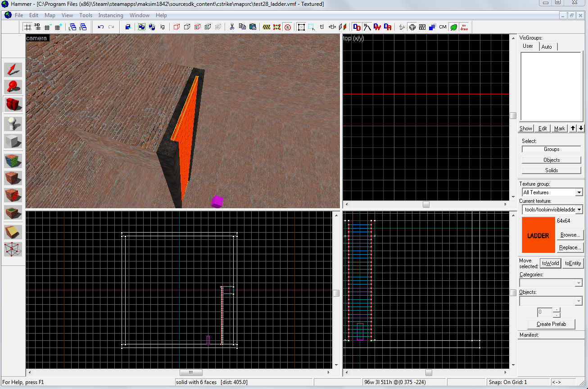The image size is (588, 389).
Task: Set selection mode to Groups
Action: tap(552, 149)
